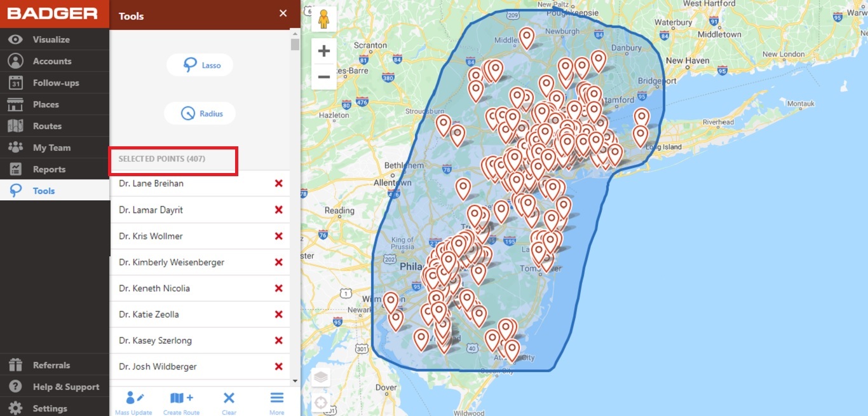Close the Tools panel
This screenshot has width=868, height=416.
pyautogui.click(x=283, y=13)
